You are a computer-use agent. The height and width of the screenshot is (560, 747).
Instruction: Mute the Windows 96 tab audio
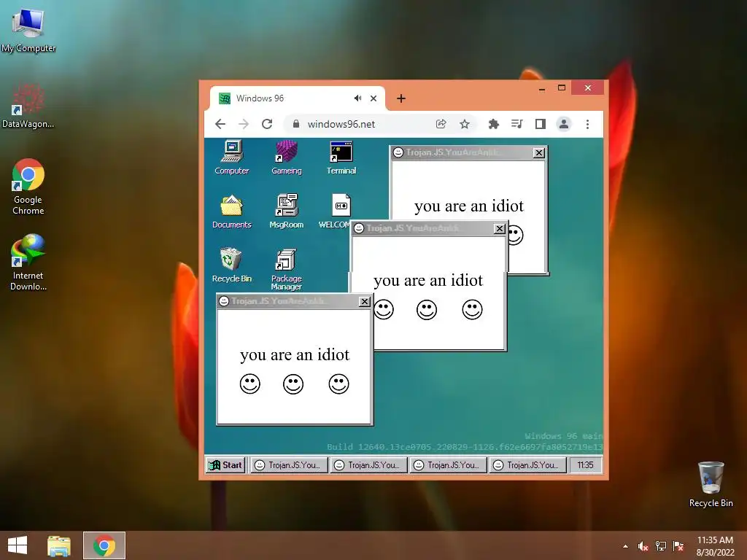[x=357, y=98]
